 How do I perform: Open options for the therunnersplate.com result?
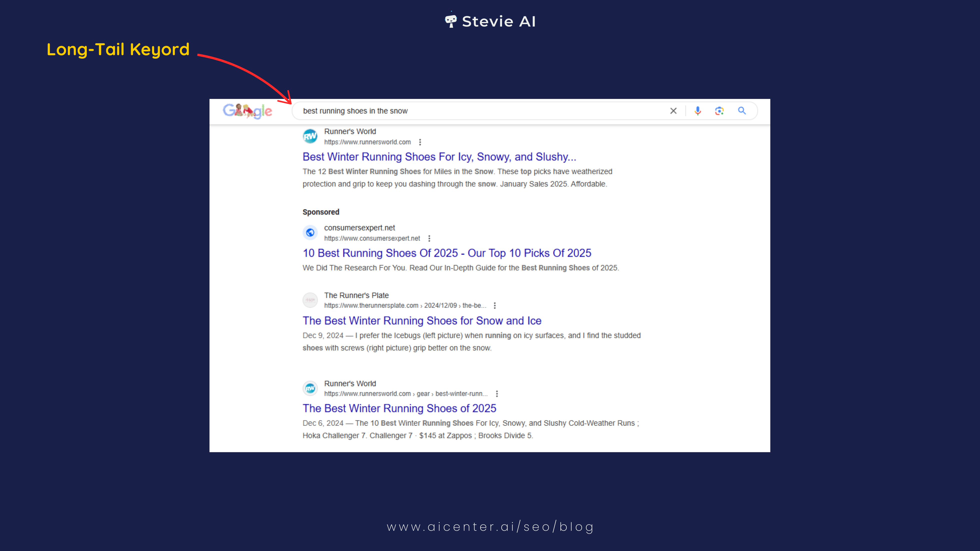coord(494,305)
